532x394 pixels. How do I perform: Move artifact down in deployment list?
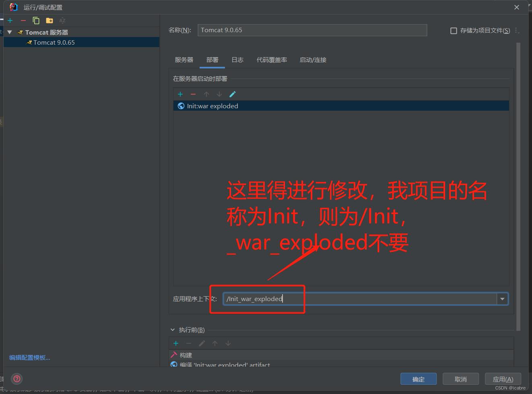(x=219, y=94)
